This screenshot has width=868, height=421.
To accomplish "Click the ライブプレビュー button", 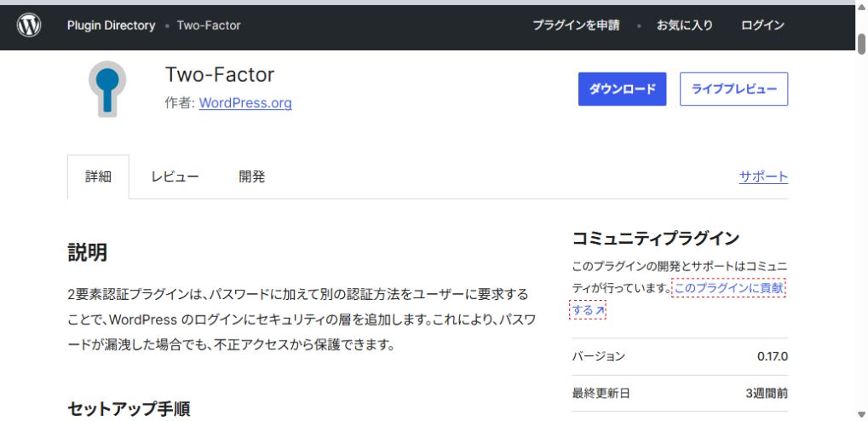I will (x=734, y=89).
